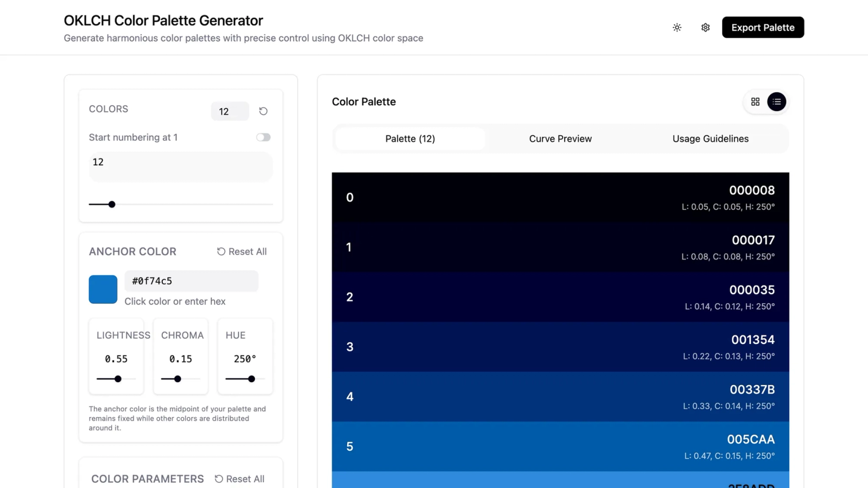Image resolution: width=868 pixels, height=488 pixels.
Task: Open settings gear icon
Action: [x=705, y=27]
